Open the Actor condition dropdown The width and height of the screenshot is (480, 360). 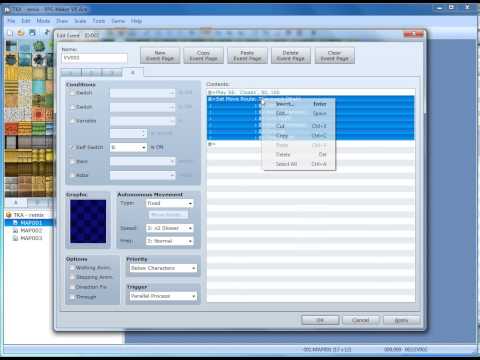point(143,175)
